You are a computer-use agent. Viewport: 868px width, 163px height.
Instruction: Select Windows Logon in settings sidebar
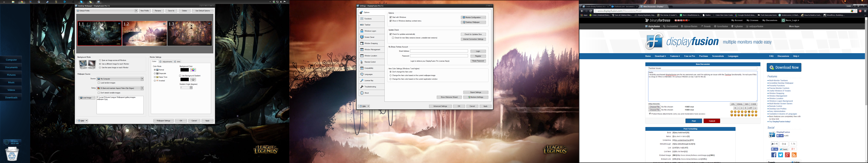[370, 31]
